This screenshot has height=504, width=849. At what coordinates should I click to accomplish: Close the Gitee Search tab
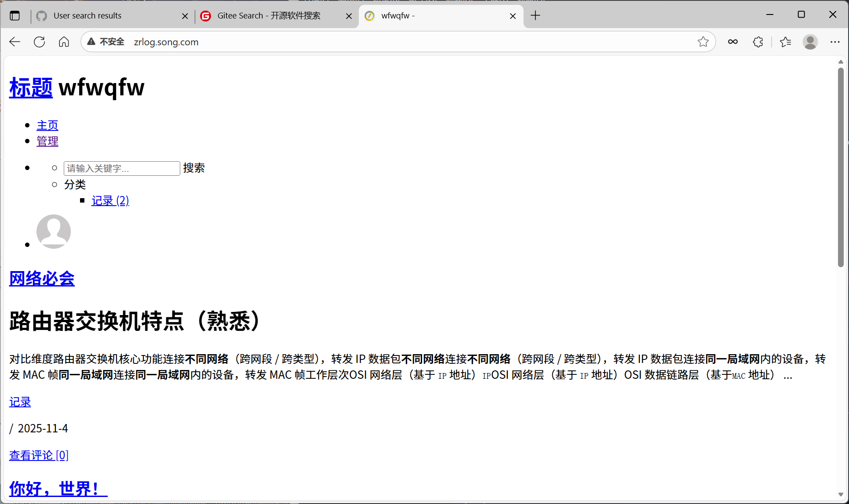coord(349,16)
